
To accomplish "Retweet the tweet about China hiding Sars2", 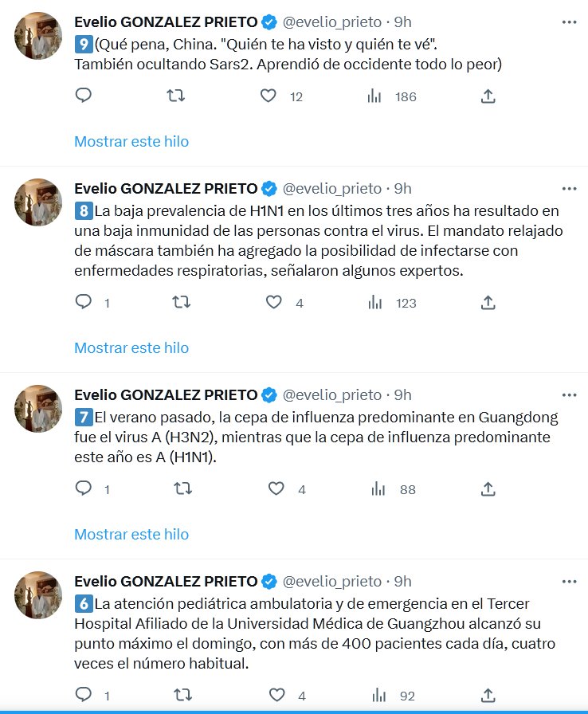I will point(176,96).
